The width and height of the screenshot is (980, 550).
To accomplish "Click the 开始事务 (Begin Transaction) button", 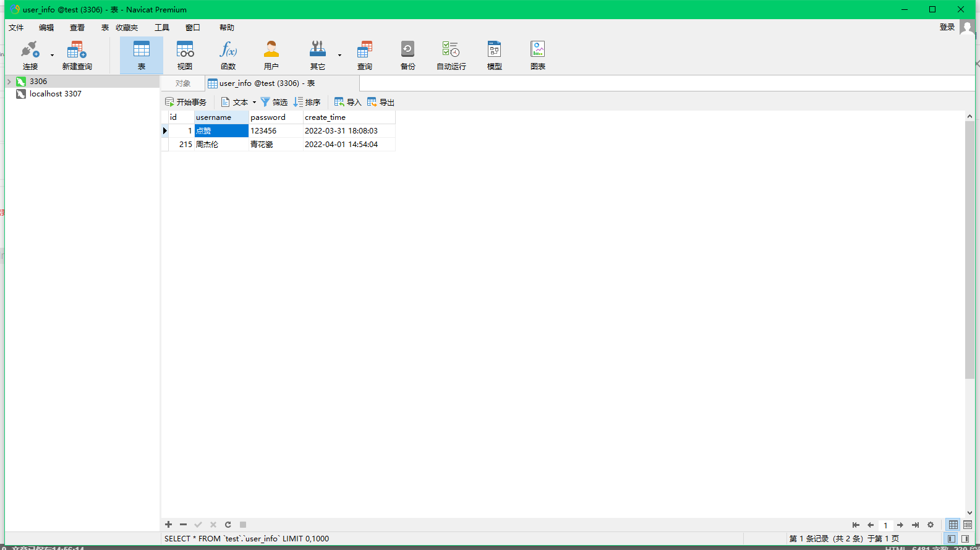I will coord(186,103).
